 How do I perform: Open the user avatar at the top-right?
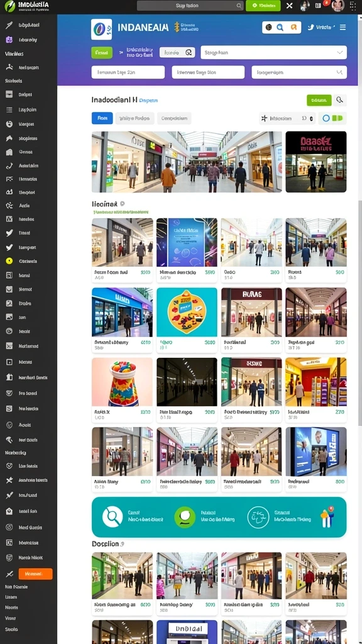tap(337, 5)
